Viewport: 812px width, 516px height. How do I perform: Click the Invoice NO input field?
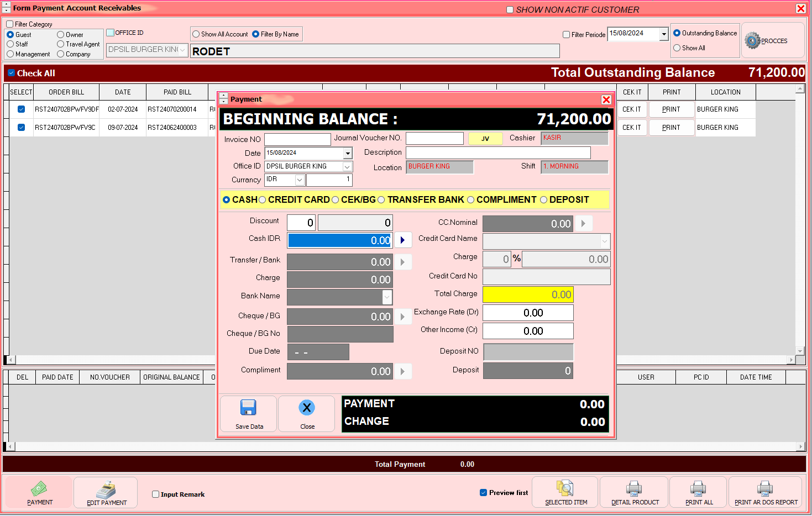(297, 139)
